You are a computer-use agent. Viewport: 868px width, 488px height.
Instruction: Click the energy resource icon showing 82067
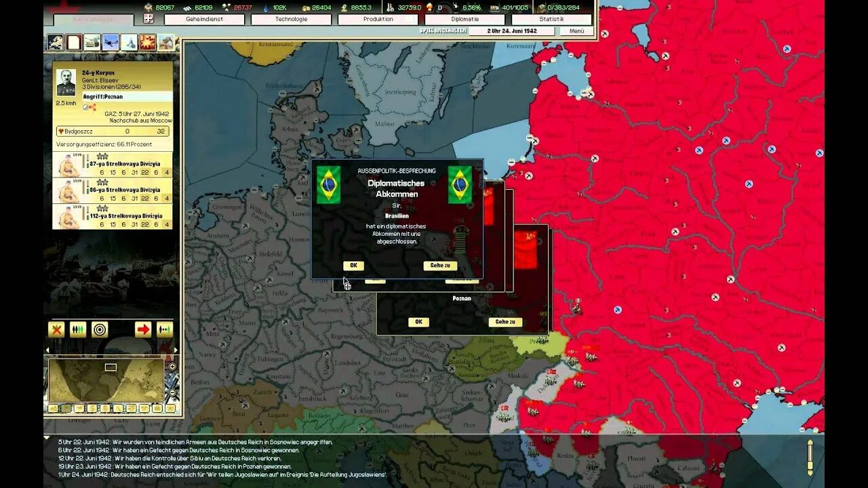[149, 7]
